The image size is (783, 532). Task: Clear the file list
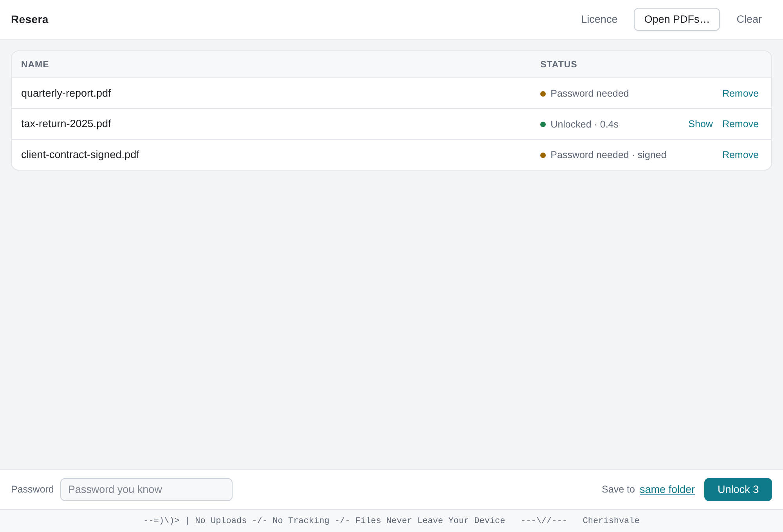(749, 19)
